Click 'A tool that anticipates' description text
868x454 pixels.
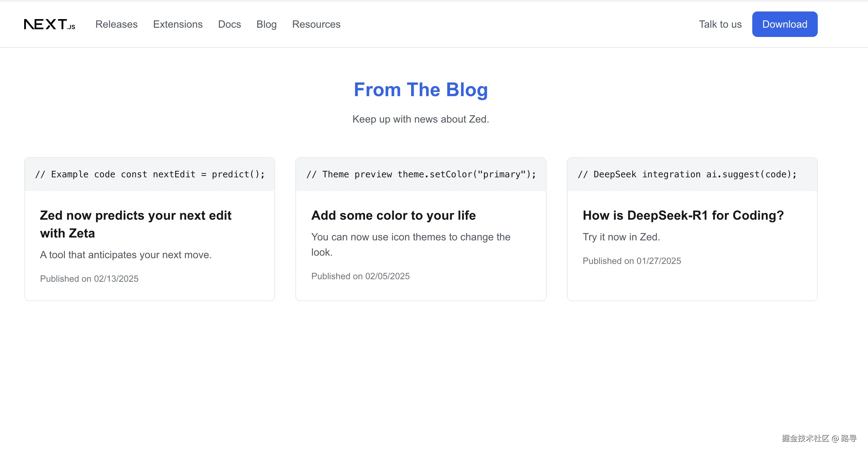[x=126, y=255]
